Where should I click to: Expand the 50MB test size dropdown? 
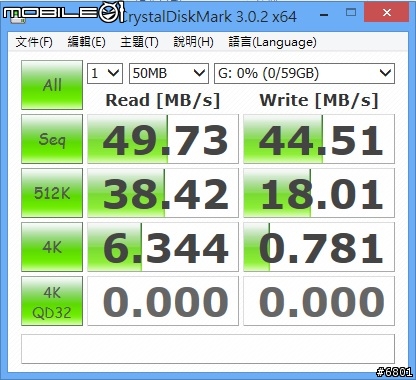[x=169, y=73]
